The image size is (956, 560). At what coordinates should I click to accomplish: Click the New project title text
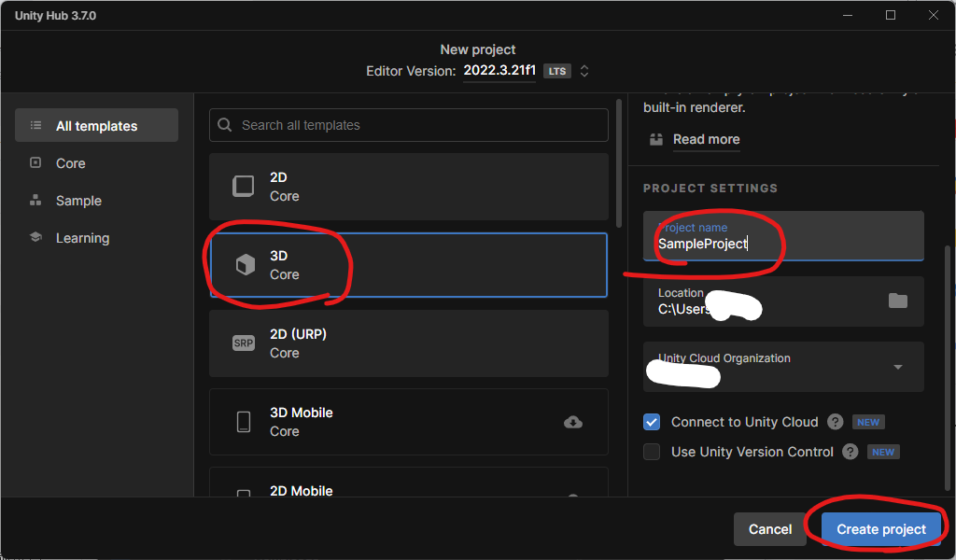(x=478, y=49)
